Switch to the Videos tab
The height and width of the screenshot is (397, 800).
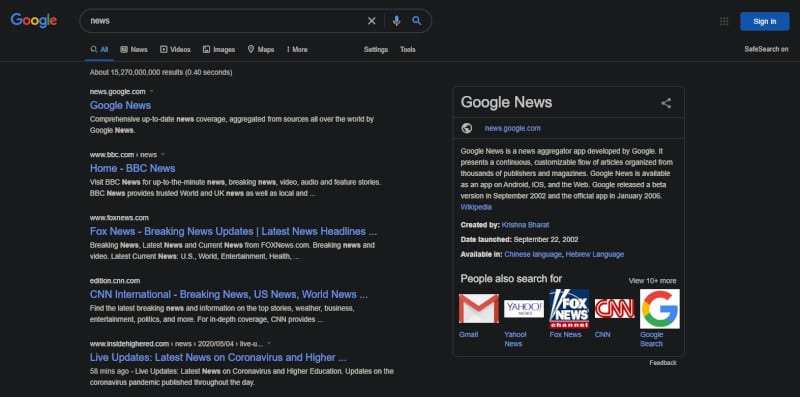pos(175,49)
